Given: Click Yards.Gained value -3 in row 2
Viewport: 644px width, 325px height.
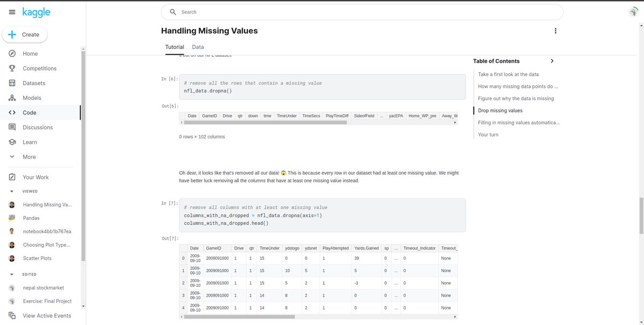Looking at the screenshot, I should 357,283.
